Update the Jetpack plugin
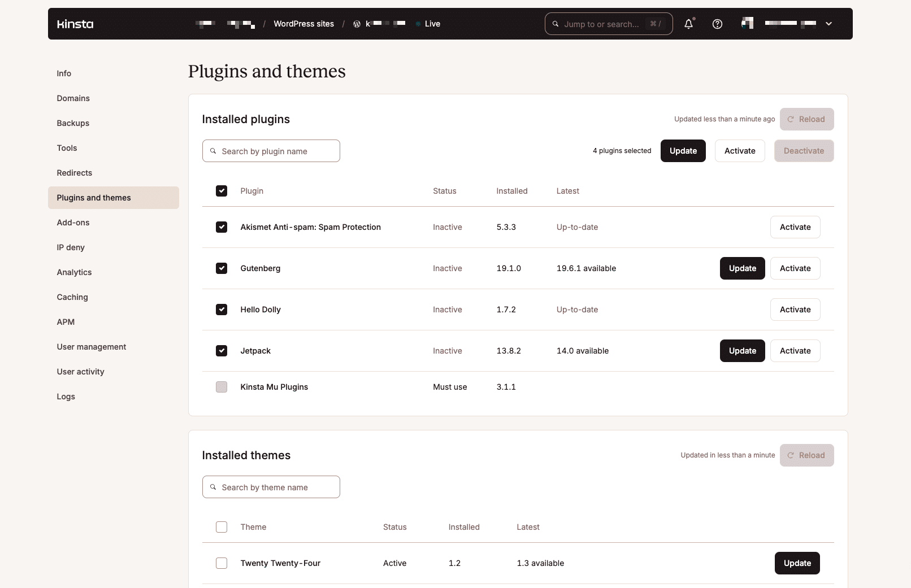The width and height of the screenshot is (911, 588). (x=742, y=351)
